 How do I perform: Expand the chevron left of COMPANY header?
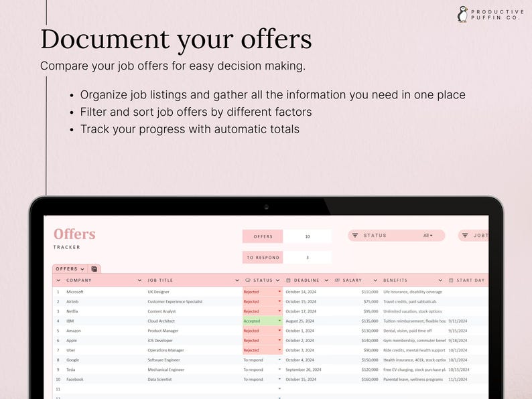tap(58, 281)
